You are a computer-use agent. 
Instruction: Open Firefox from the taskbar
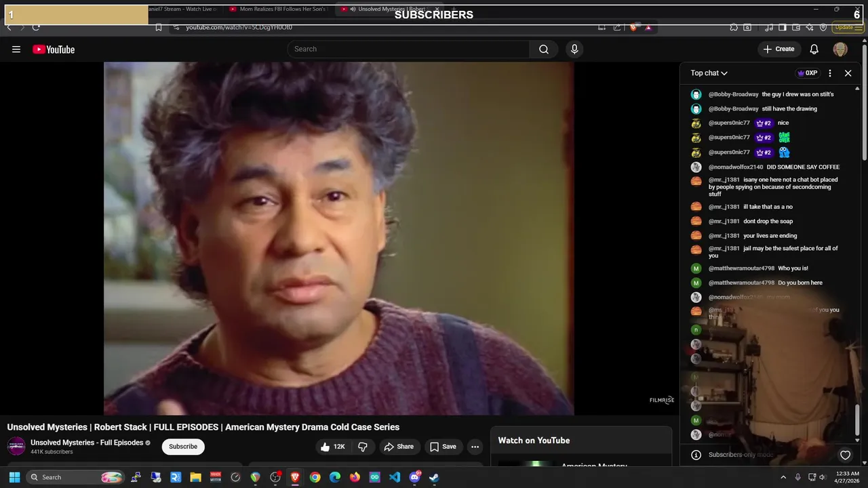click(x=355, y=477)
